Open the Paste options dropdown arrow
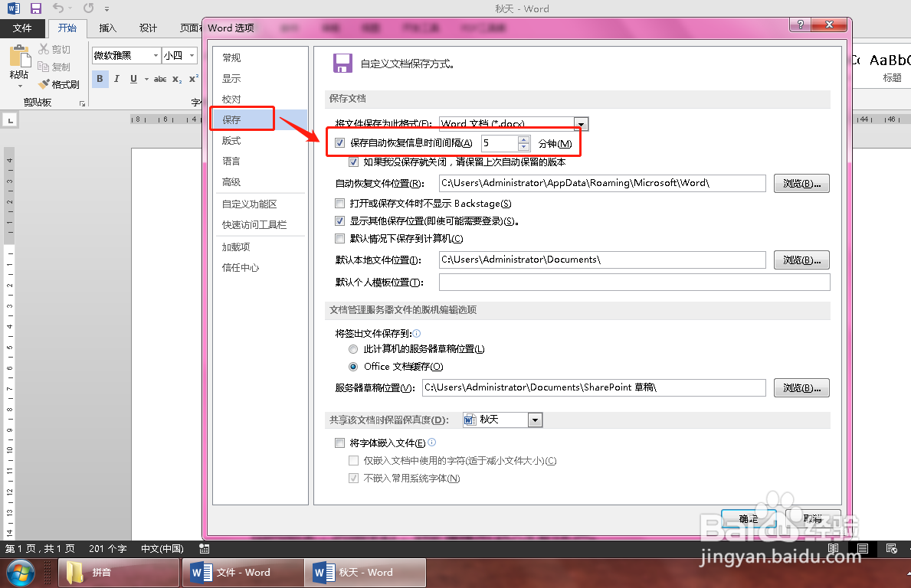 (21, 87)
